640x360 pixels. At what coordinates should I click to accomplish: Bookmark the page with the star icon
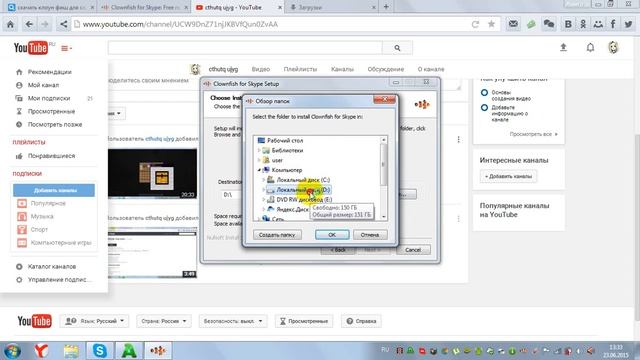[x=491, y=24]
